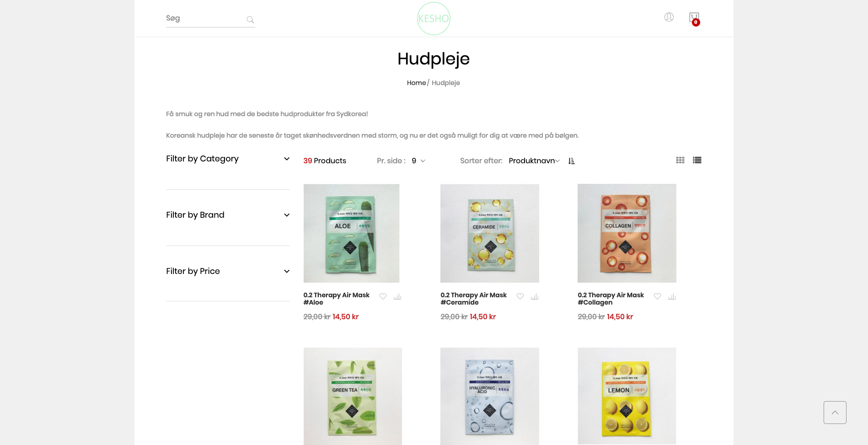Go to Home breadcrumb link

[416, 83]
